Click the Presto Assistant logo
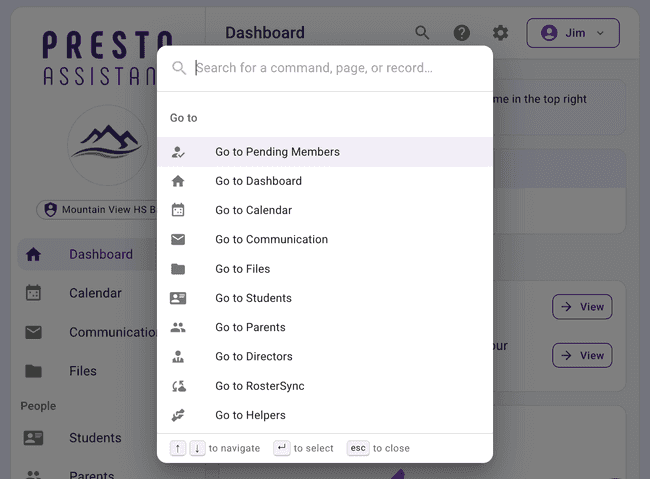The width and height of the screenshot is (650, 479). click(108, 57)
